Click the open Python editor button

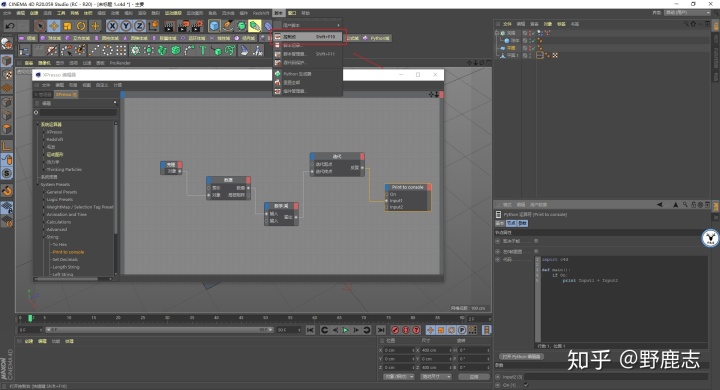click(x=521, y=356)
